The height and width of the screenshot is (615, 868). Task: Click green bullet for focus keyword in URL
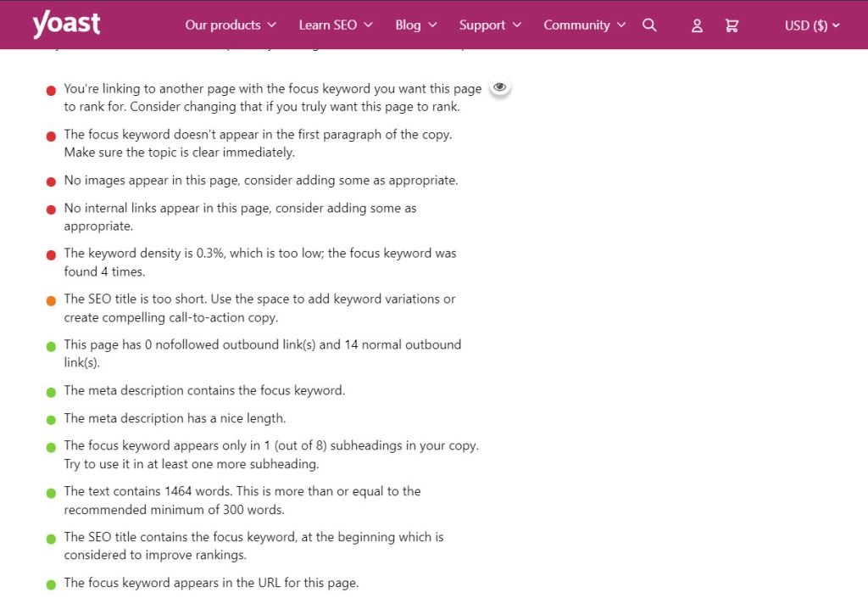(x=52, y=584)
